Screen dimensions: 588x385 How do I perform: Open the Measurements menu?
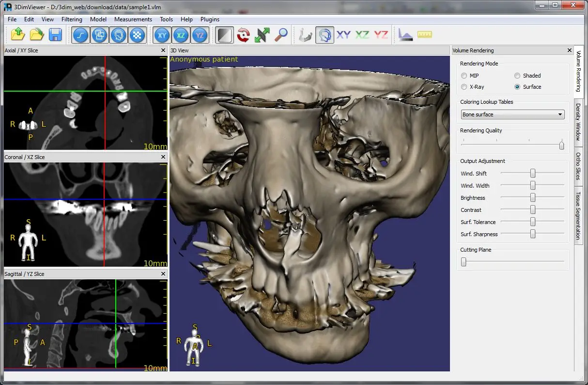[133, 19]
